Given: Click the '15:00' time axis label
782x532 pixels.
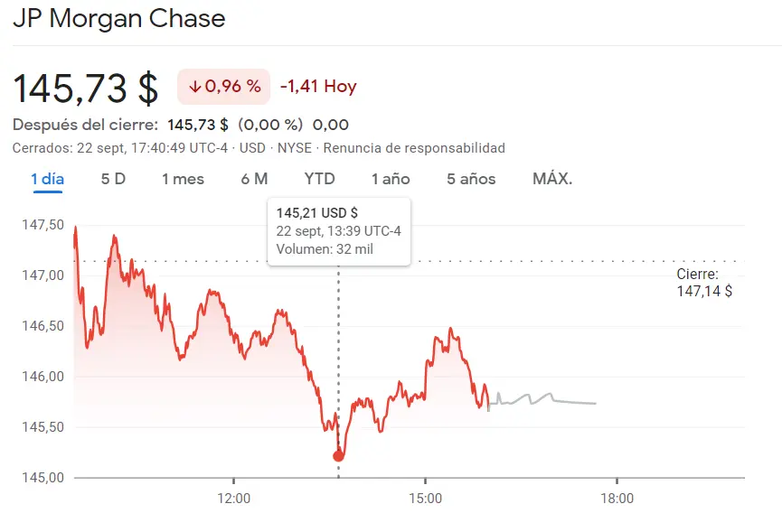Looking at the screenshot, I should point(426,498).
